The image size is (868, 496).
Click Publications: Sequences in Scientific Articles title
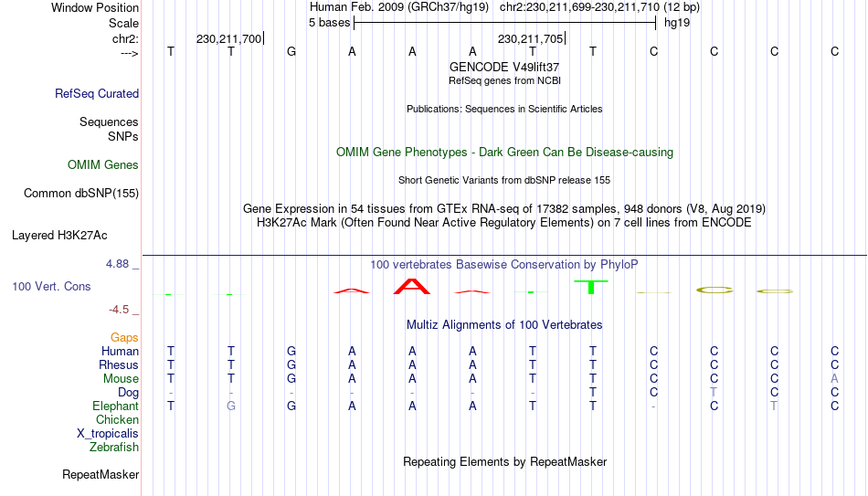504,109
